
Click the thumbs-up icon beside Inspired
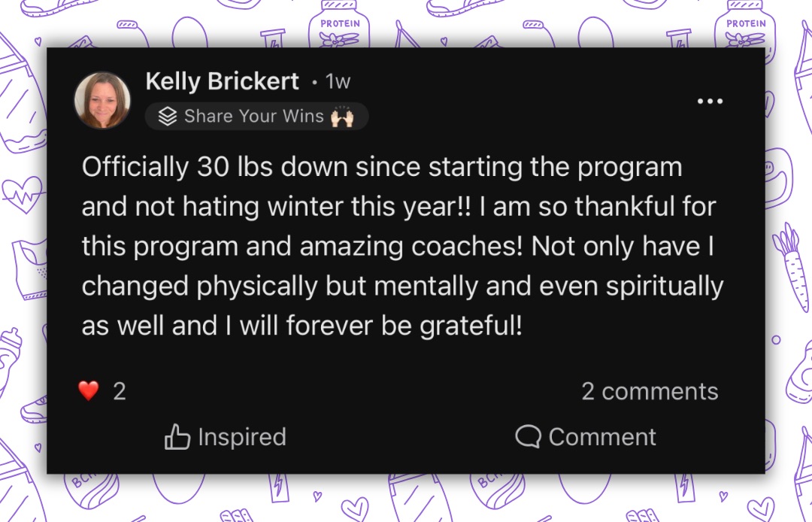tap(177, 437)
